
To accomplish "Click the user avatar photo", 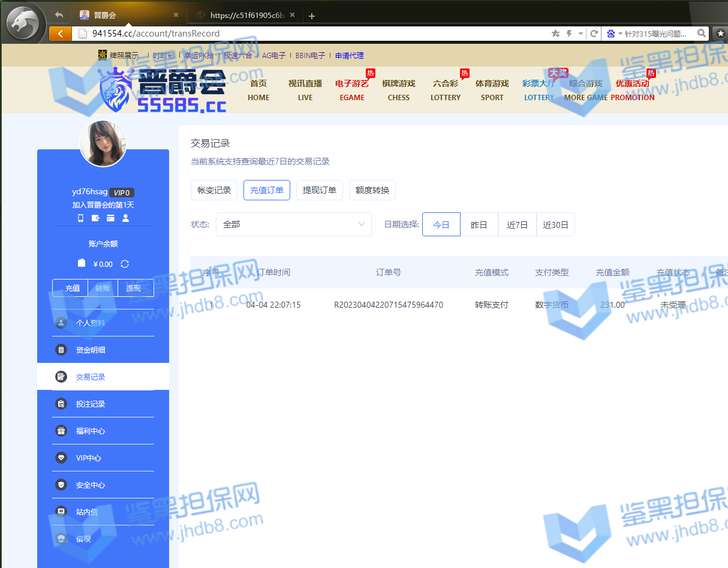I will click(x=103, y=144).
